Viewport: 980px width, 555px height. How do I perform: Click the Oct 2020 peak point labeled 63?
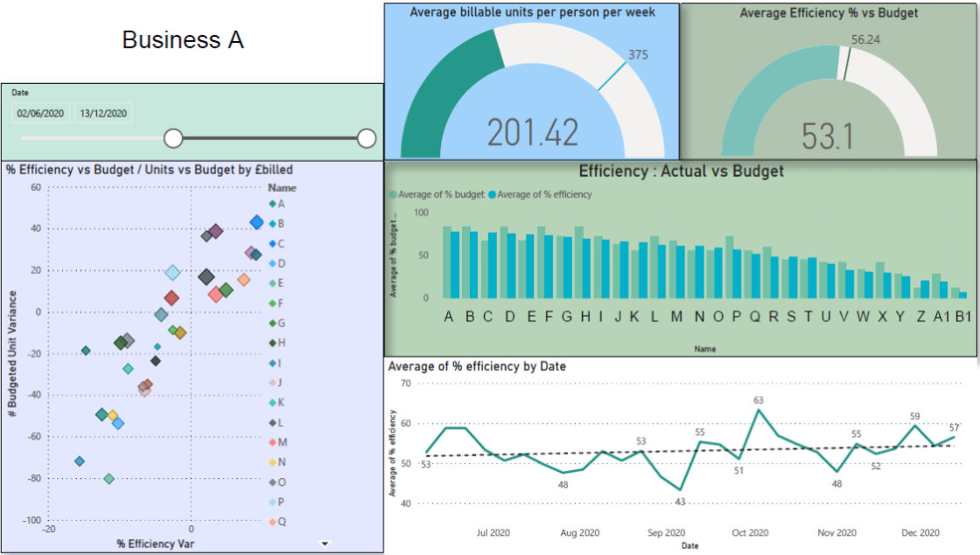point(758,410)
